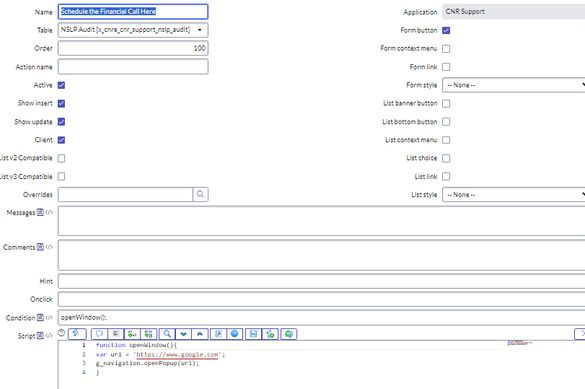The width and height of the screenshot is (585, 389).
Task: Click script line g_navigation.openPopup(url);
Action: 147,363
